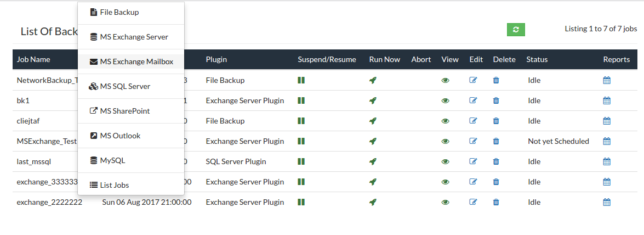The width and height of the screenshot is (644, 235).
Task: Edit the MSExchange_Test job
Action: [473, 141]
